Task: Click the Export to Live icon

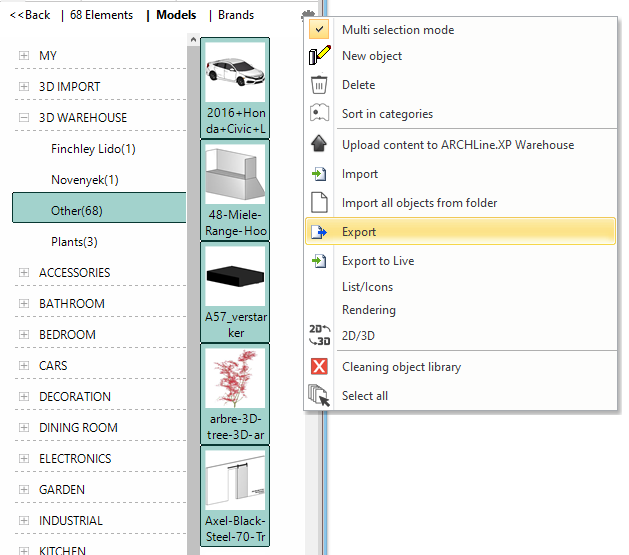Action: [319, 261]
